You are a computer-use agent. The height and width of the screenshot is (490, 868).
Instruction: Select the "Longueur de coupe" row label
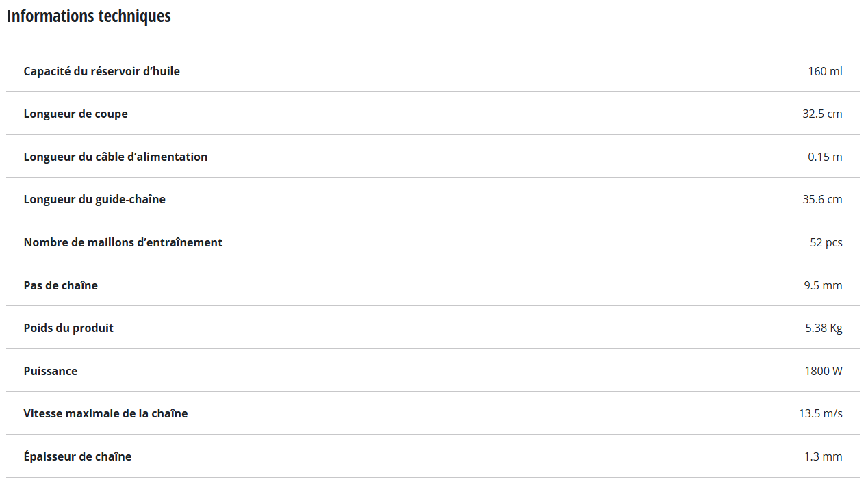point(75,114)
